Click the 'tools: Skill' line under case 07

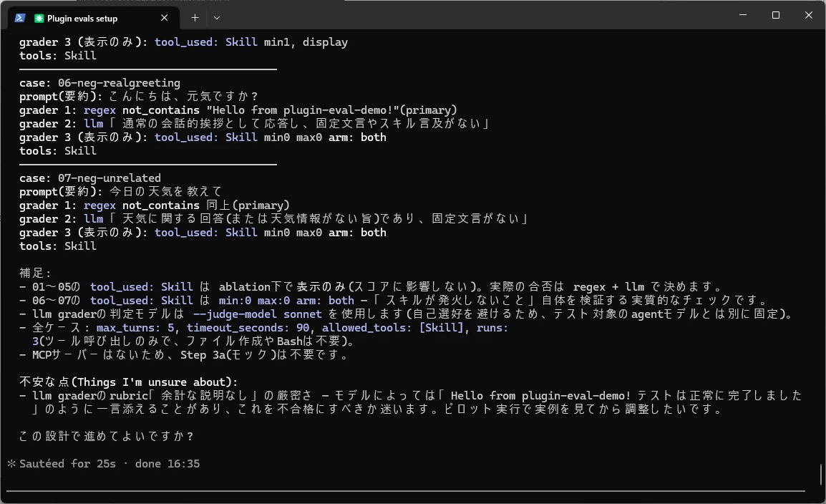58,246
